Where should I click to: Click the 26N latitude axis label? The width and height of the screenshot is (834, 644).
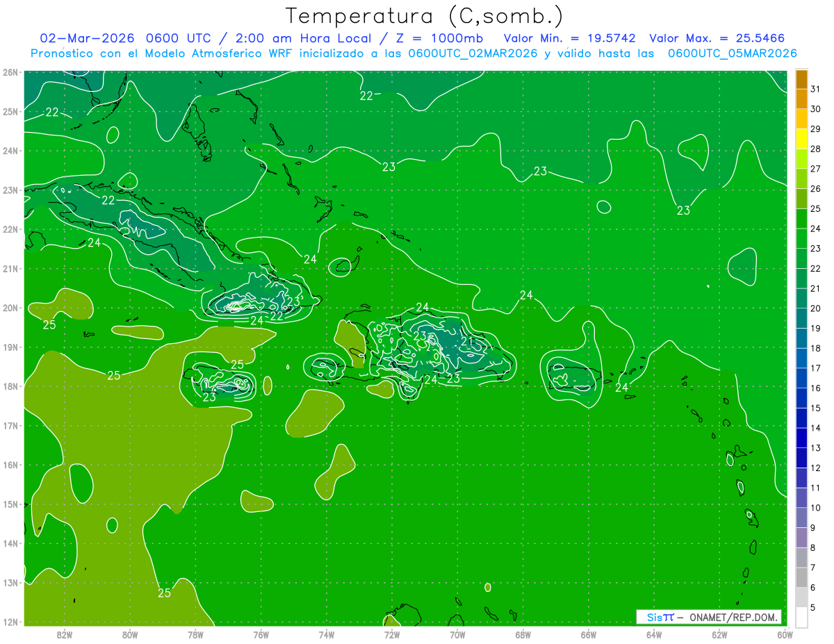pyautogui.click(x=10, y=72)
